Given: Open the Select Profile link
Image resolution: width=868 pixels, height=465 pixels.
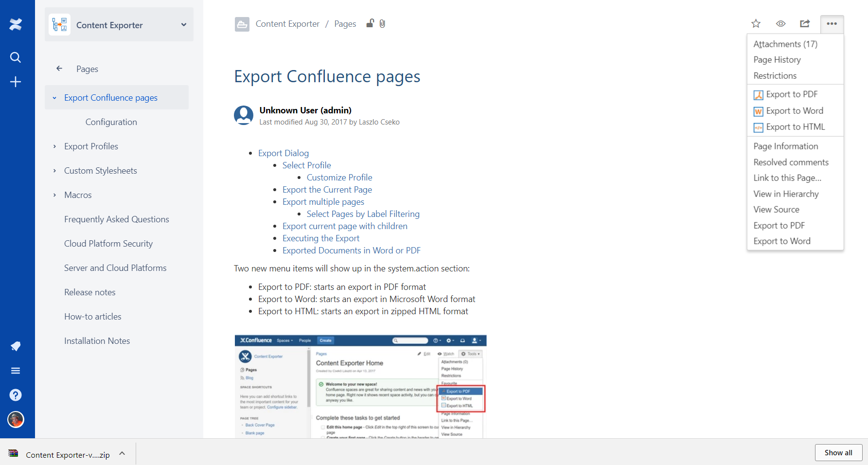Looking at the screenshot, I should (x=306, y=165).
